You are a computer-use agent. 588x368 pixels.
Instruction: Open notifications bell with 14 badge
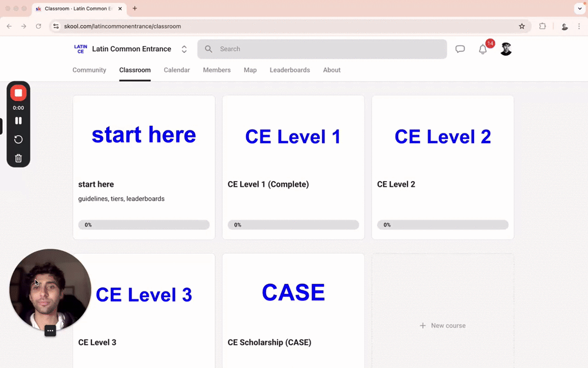[483, 49]
